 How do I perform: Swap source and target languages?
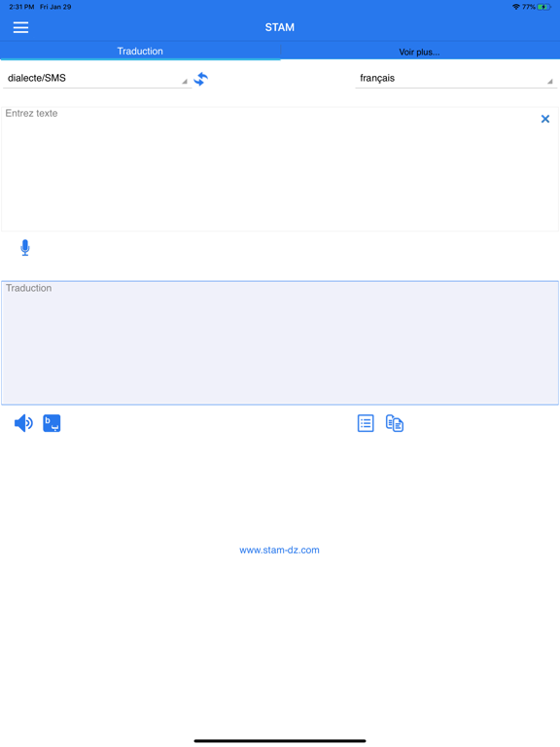201,79
